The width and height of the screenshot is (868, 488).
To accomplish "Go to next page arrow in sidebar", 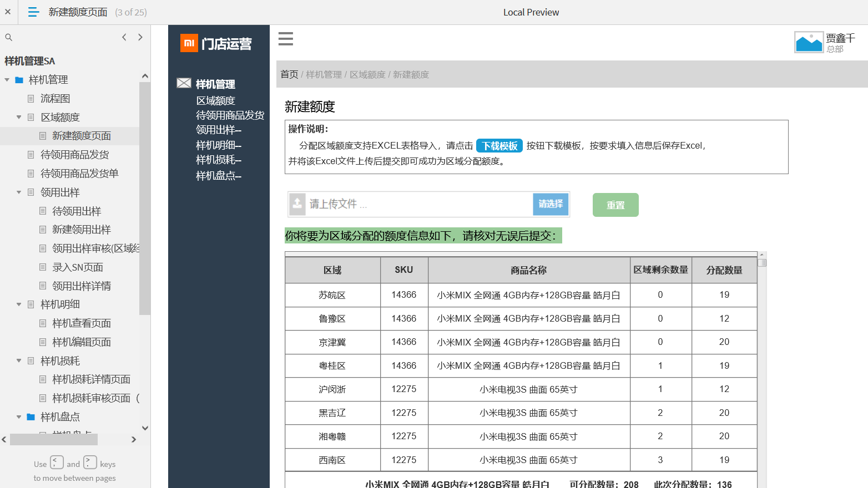I will point(140,37).
